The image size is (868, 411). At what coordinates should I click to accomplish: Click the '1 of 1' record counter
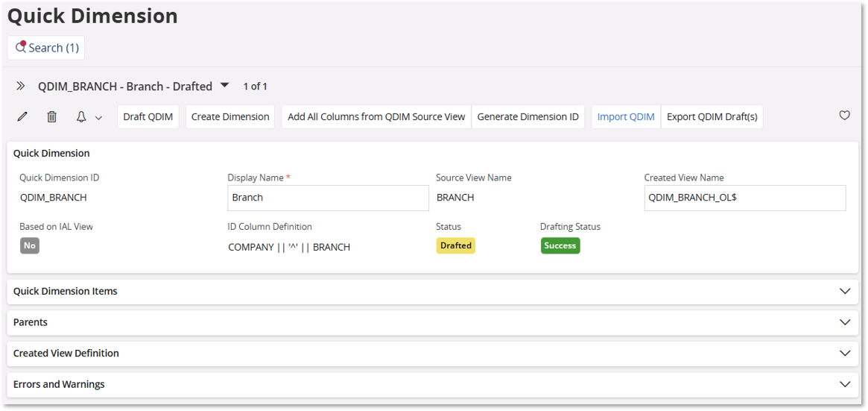(x=256, y=87)
